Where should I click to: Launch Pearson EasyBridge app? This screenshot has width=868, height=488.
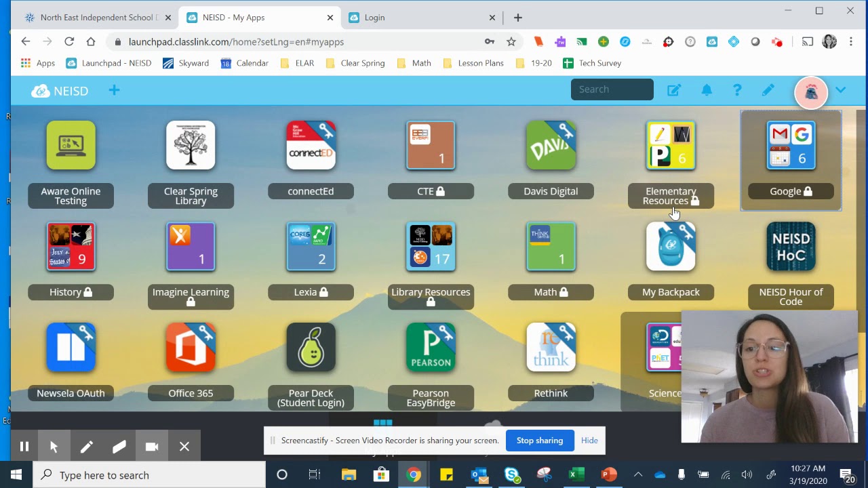pos(431,347)
